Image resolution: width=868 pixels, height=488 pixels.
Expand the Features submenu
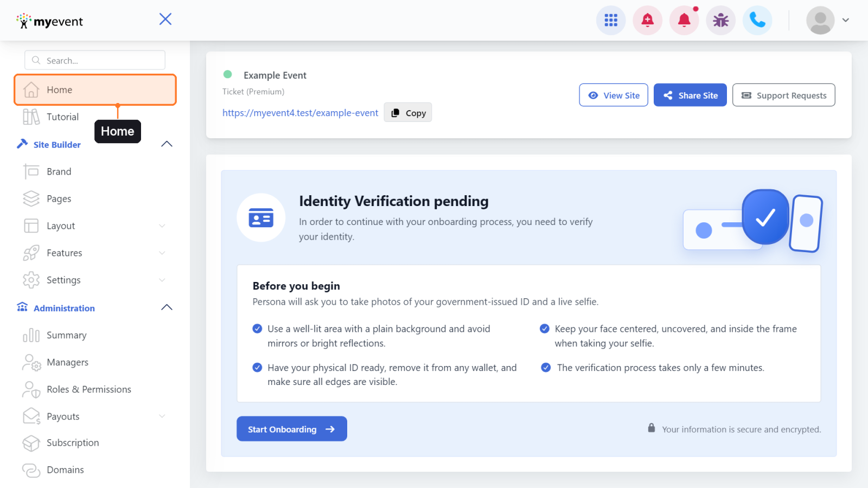click(162, 253)
